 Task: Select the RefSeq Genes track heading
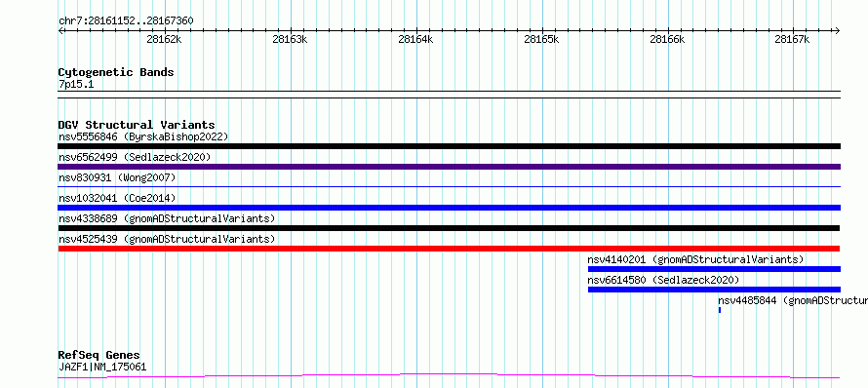click(x=99, y=355)
